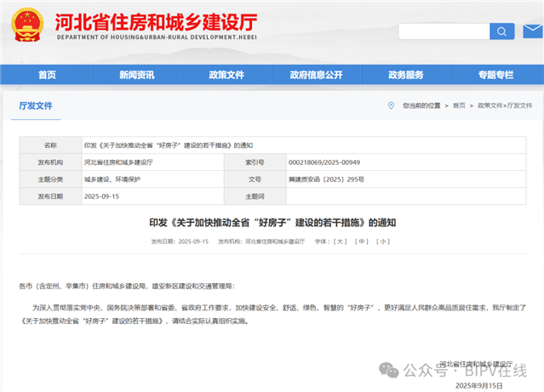The image size is (544, 392).
Task: Set font size to medium 中
Action: (362, 241)
